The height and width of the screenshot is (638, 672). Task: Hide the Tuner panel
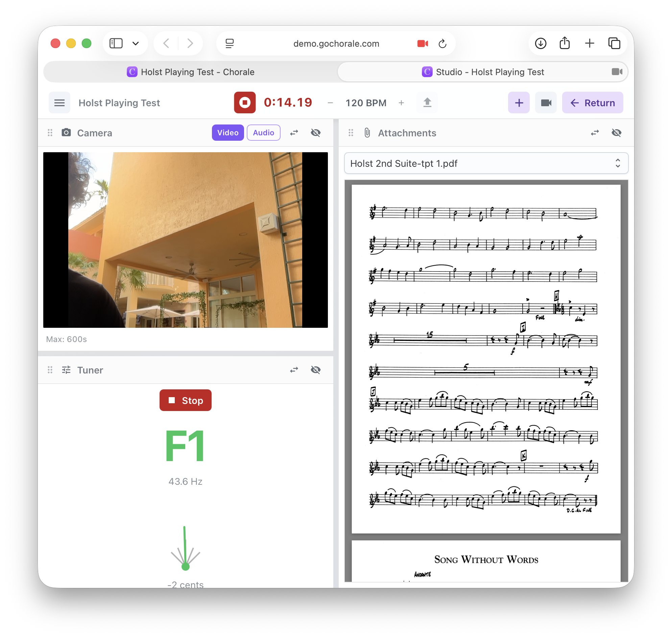pos(315,370)
